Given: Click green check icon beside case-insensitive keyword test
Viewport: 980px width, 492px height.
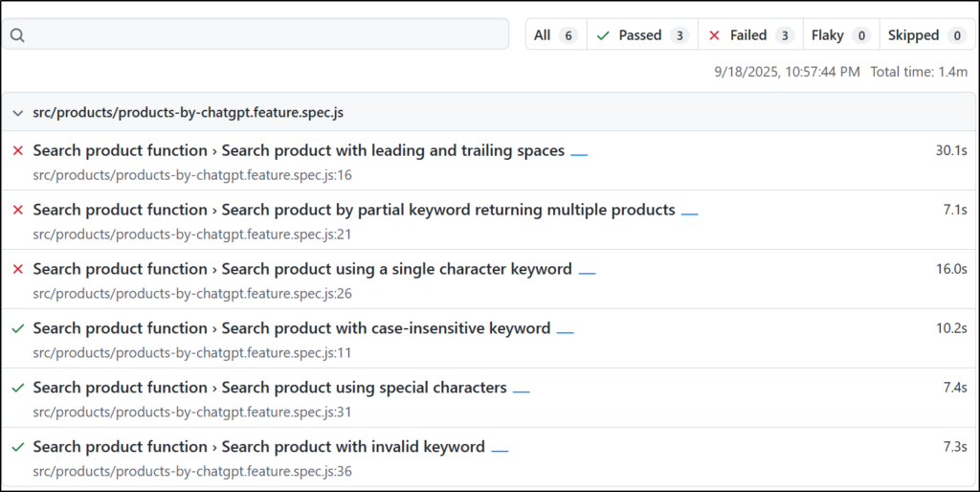Looking at the screenshot, I should click(x=17, y=328).
